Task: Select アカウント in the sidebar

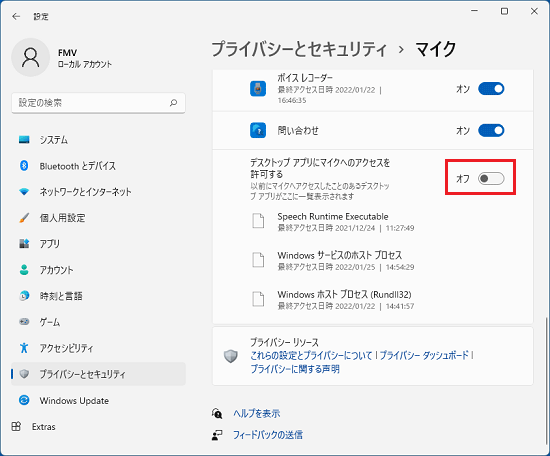Action: tap(98, 270)
